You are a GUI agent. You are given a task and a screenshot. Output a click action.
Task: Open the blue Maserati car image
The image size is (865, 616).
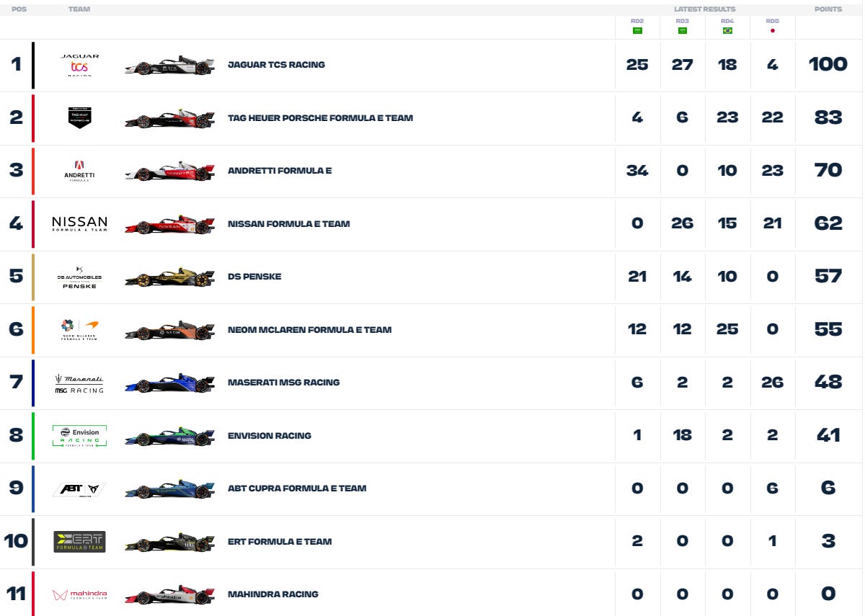coord(169,383)
